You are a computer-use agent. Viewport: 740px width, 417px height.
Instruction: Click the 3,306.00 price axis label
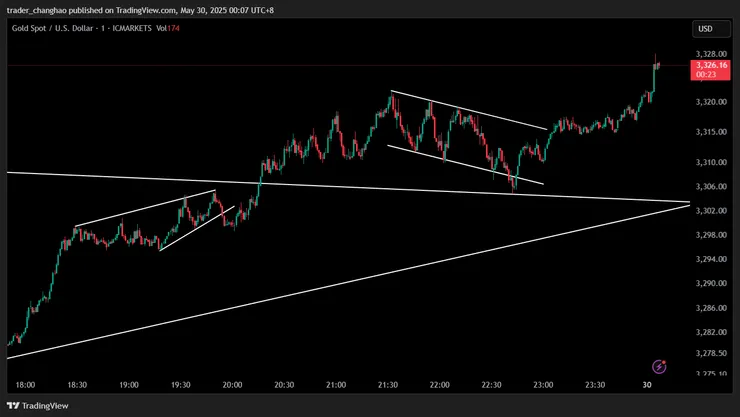[x=711, y=187]
